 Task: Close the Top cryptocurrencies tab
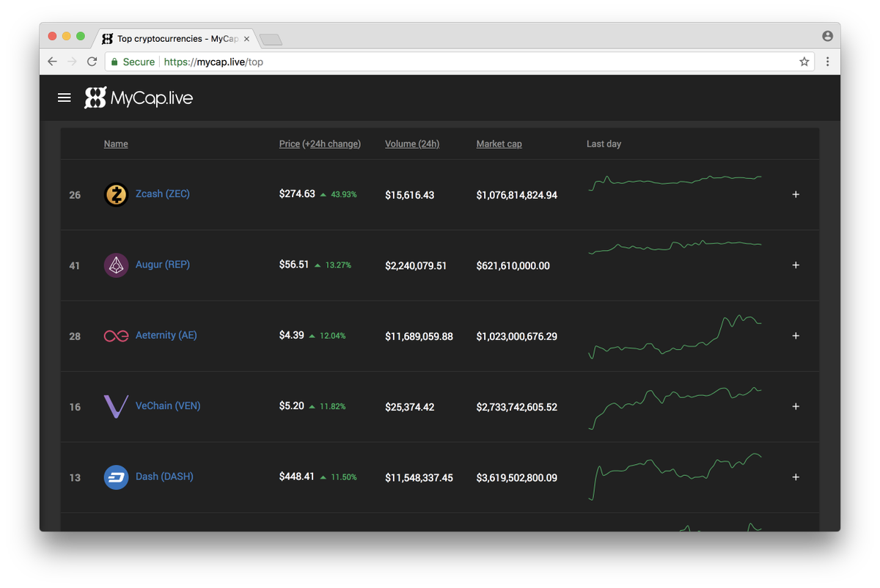click(246, 39)
